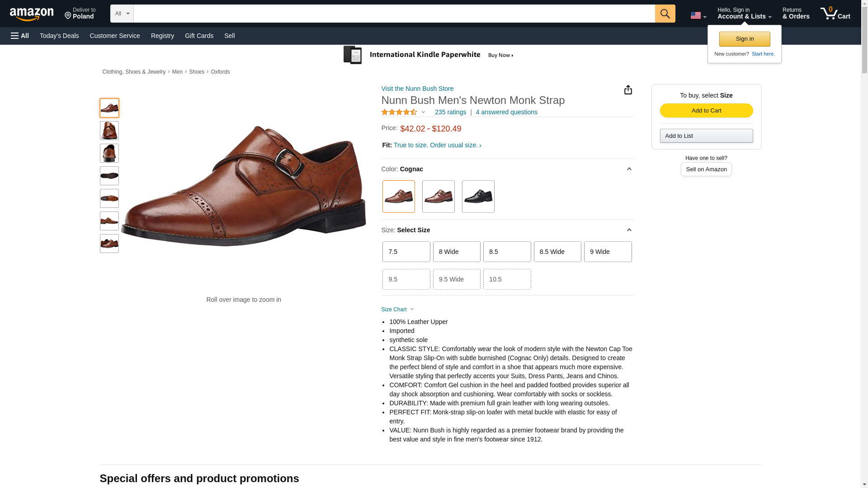Image resolution: width=868 pixels, height=488 pixels.
Task: Click the search magnifier button
Action: [665, 14]
